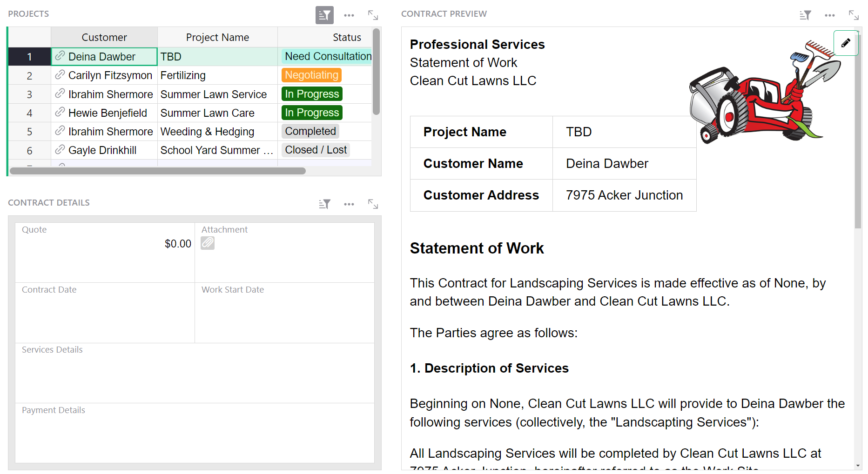Open the Negotiating status dropdown for Fertilizing
The image size is (868, 474).
coord(311,75)
